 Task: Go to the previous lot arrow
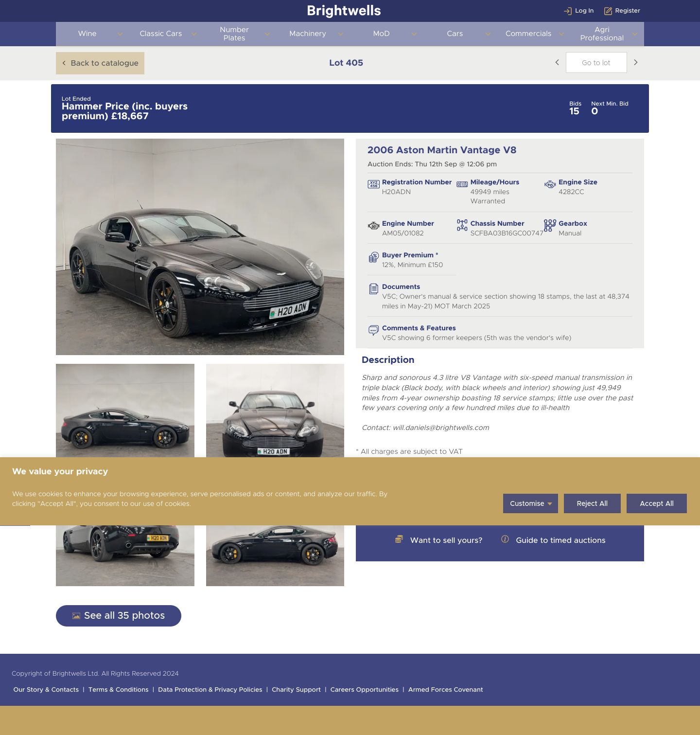[557, 62]
